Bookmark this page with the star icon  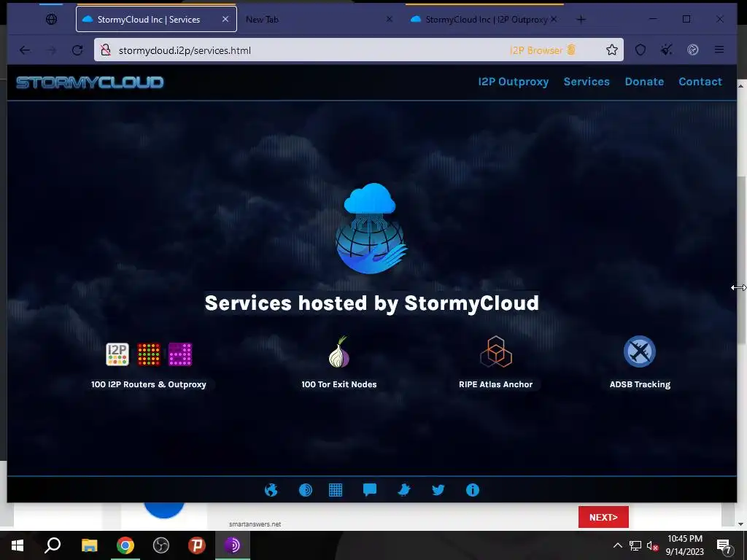(x=612, y=50)
